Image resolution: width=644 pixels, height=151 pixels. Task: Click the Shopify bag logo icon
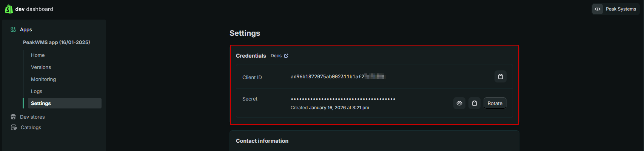click(9, 9)
